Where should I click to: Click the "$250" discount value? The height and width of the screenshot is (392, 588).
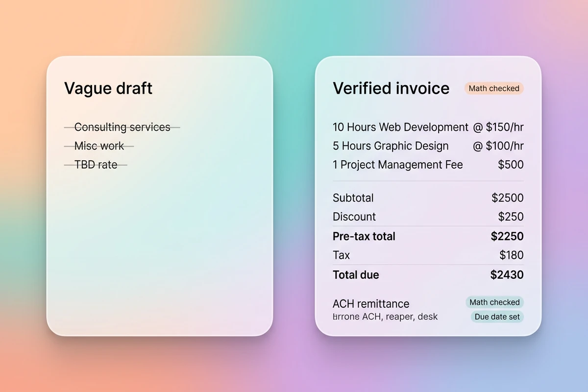click(x=511, y=217)
